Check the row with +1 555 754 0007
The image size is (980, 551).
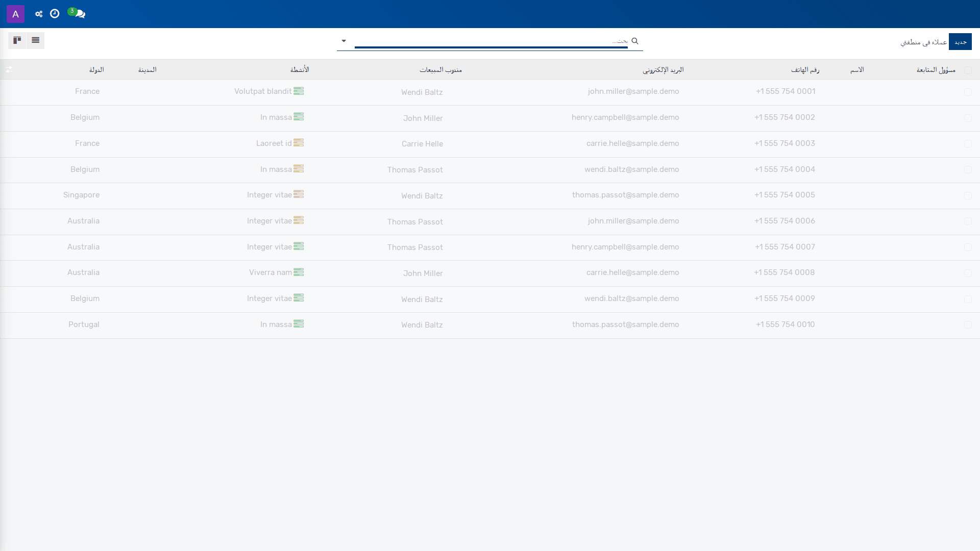(x=968, y=247)
